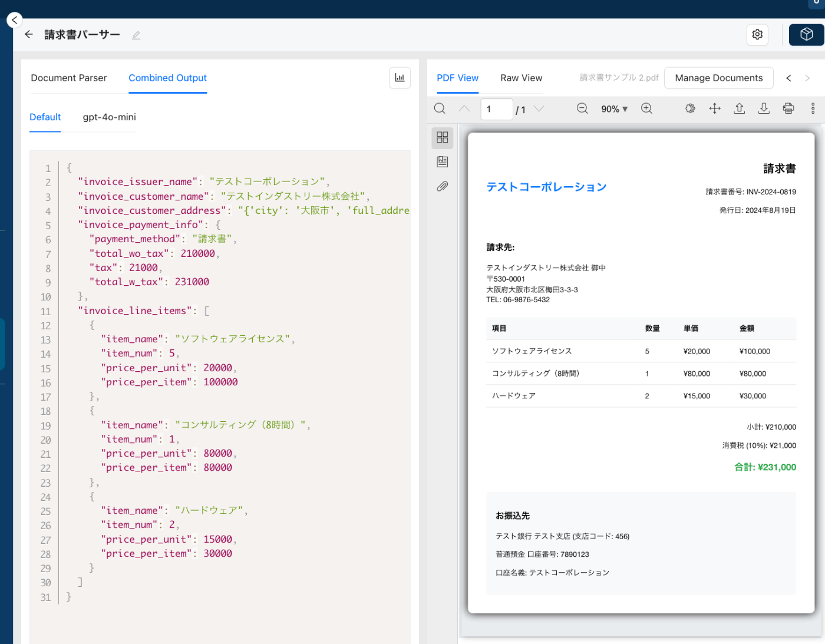
Task: Open the settings gear button
Action: coord(757,35)
